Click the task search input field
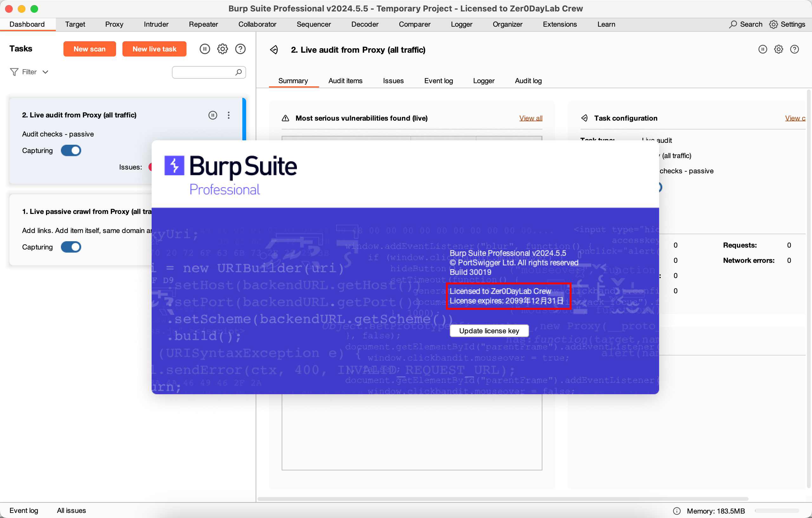The height and width of the screenshot is (518, 812). [x=209, y=72]
